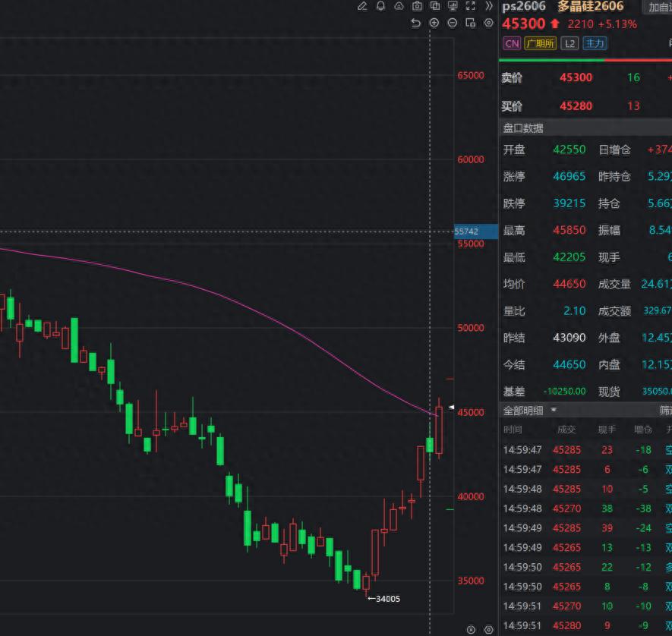Screen dimensions: 672x636
Task: Click the 65000 price axis label
Action: tap(471, 76)
